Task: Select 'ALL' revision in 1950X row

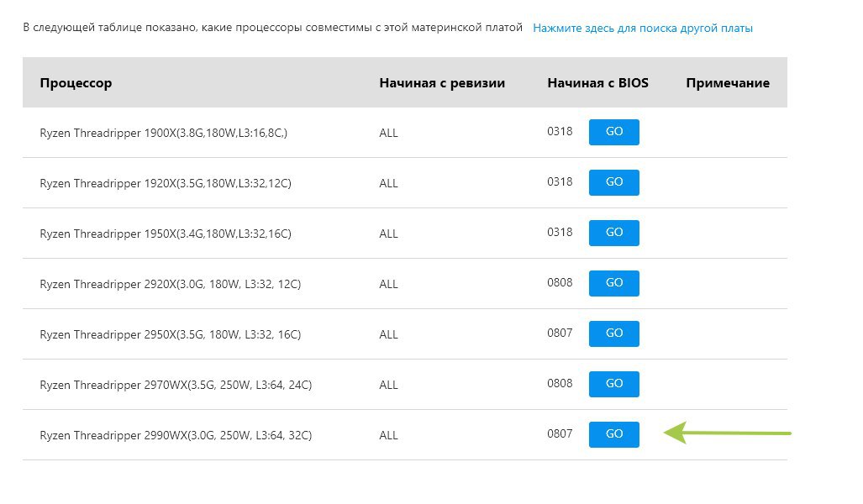Action: click(388, 234)
